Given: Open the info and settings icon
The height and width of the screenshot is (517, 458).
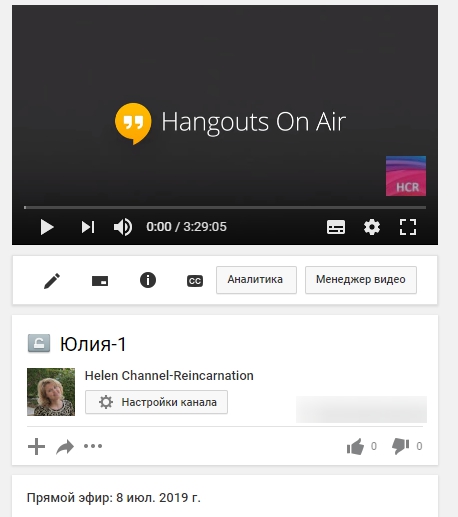Looking at the screenshot, I should (148, 280).
